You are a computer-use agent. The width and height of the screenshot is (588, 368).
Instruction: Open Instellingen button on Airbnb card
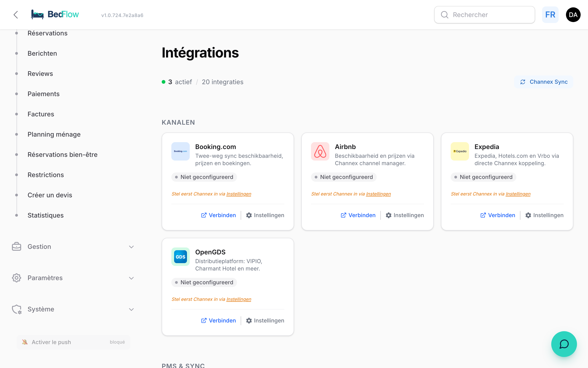click(x=405, y=215)
